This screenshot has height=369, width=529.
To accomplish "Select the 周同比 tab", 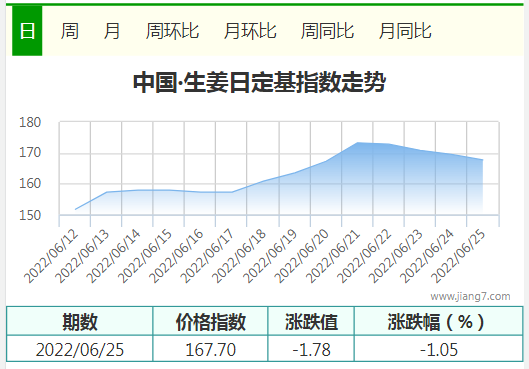I will tap(327, 31).
